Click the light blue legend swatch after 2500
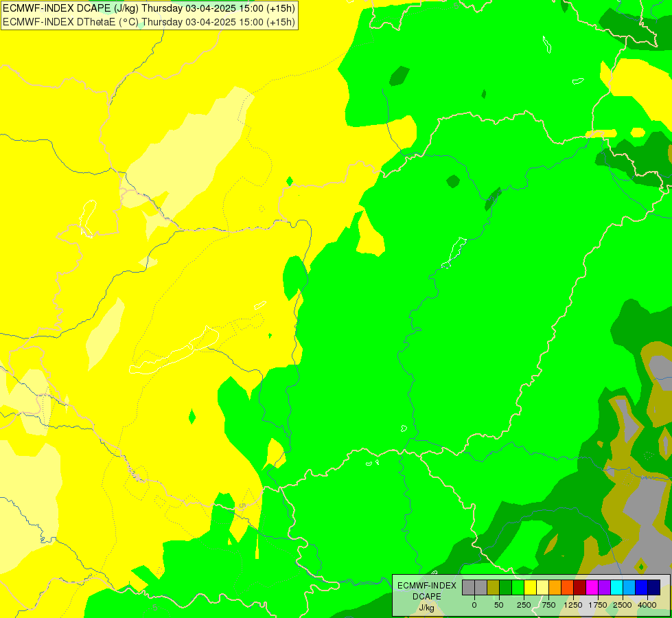 [629, 587]
